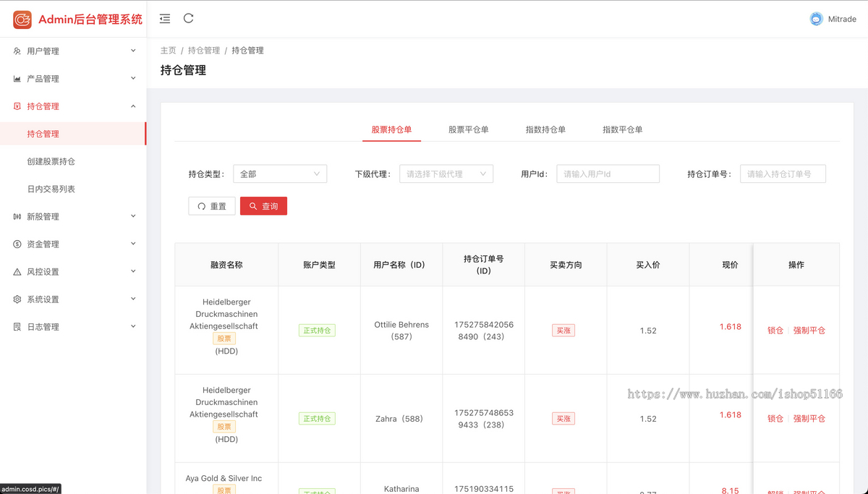This screenshot has width=868, height=494.
Task: Expand the 系统设置 menu chevron
Action: (133, 299)
